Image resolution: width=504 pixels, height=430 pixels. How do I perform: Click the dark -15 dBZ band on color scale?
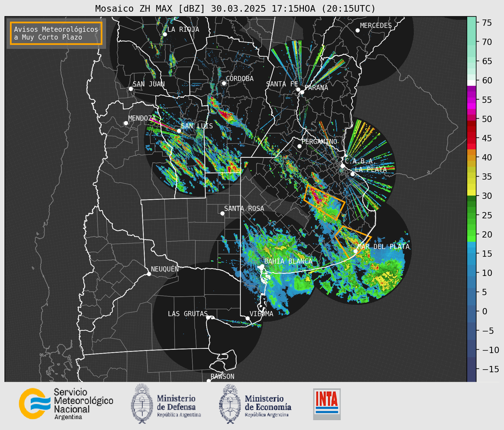tap(471, 369)
